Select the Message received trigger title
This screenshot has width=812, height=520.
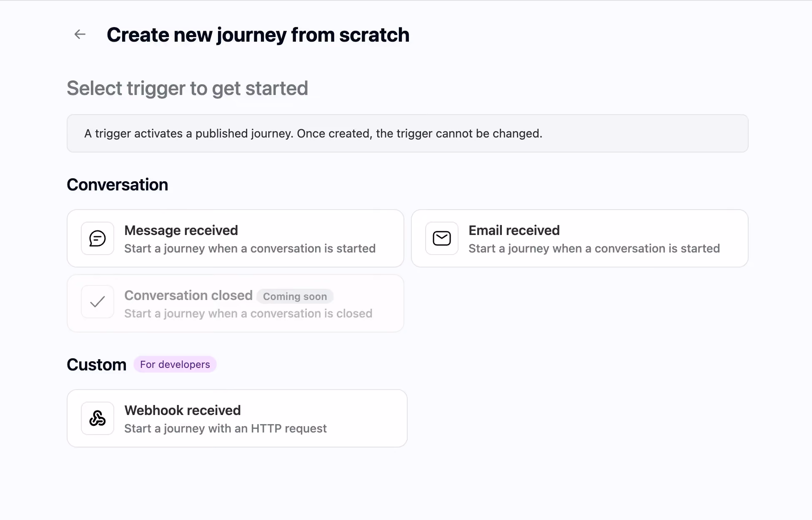(x=181, y=230)
